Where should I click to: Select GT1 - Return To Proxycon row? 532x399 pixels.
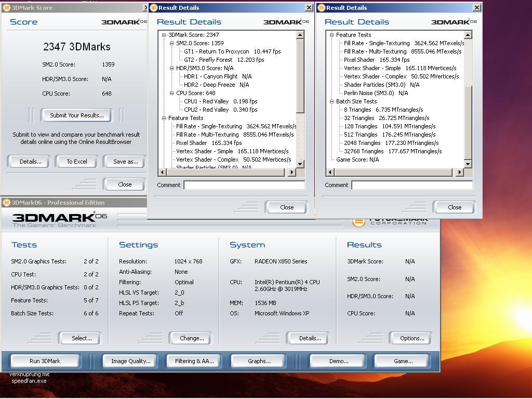tap(232, 51)
